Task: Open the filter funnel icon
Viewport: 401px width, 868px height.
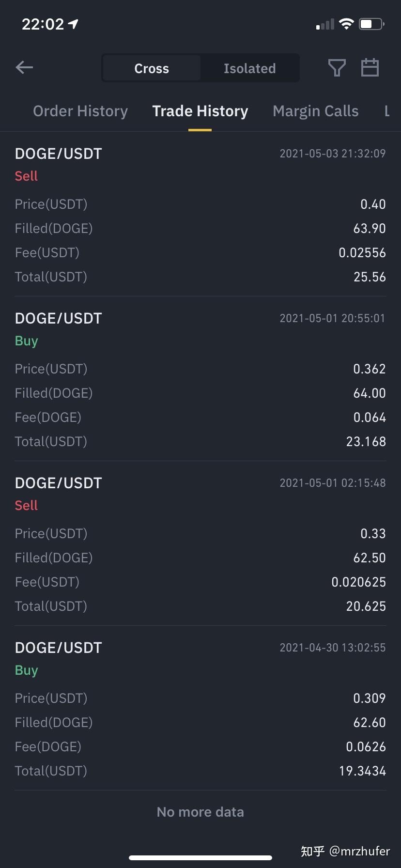Action: (337, 68)
